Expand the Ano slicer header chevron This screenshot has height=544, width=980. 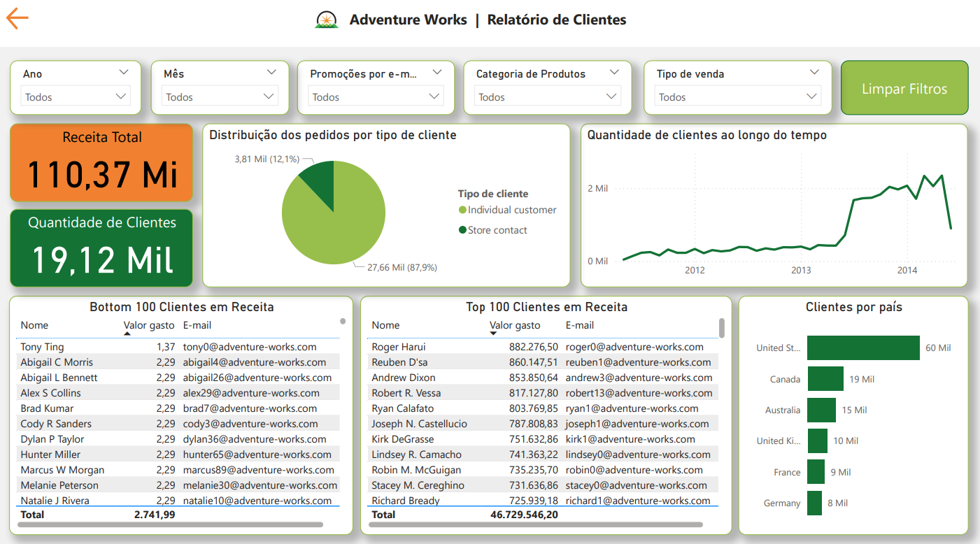tap(124, 72)
